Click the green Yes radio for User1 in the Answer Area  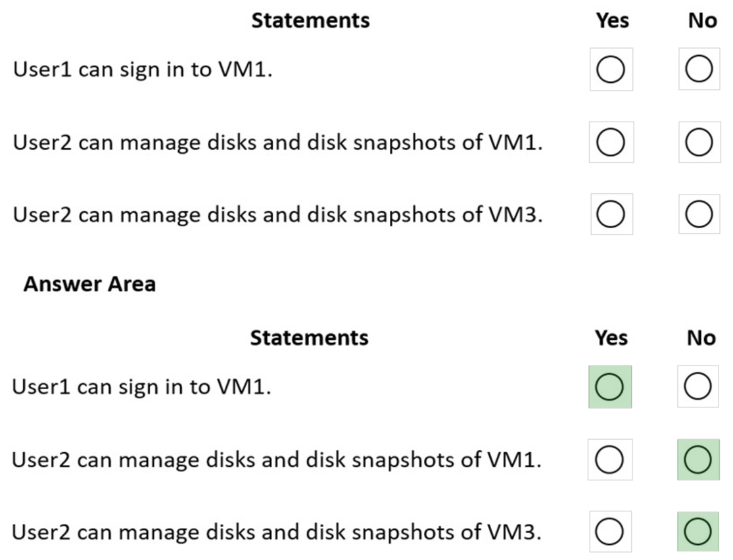pyautogui.click(x=609, y=387)
